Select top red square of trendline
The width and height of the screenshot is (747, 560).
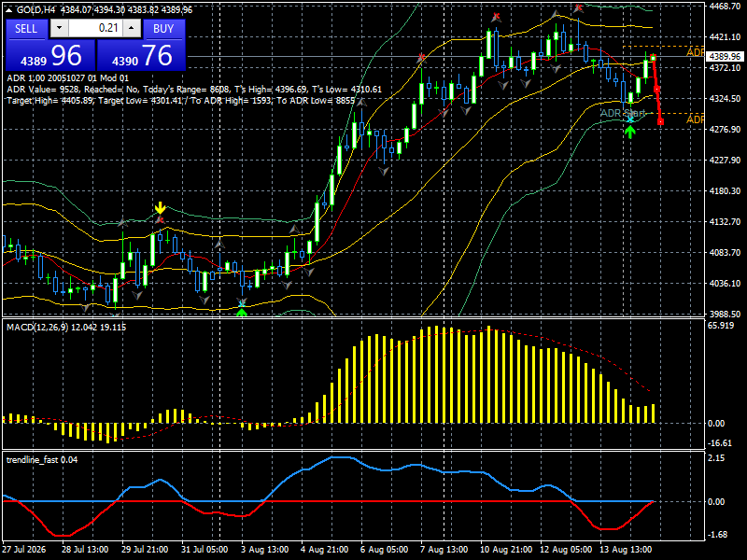point(653,58)
